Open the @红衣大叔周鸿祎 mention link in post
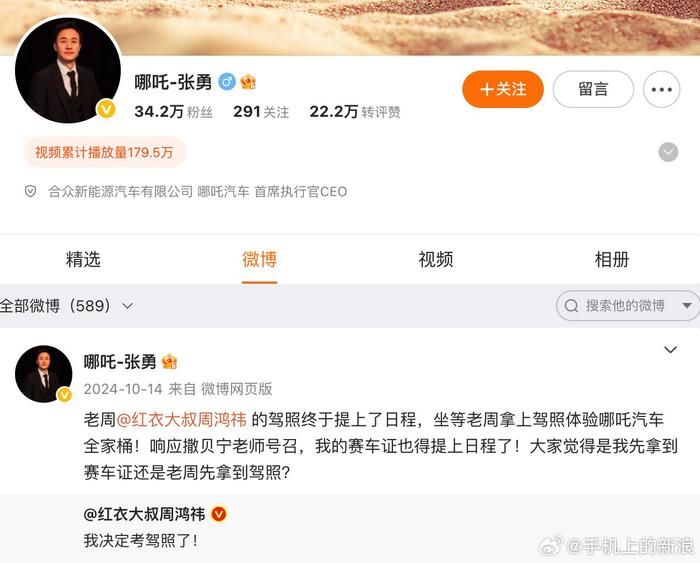 coord(181,420)
